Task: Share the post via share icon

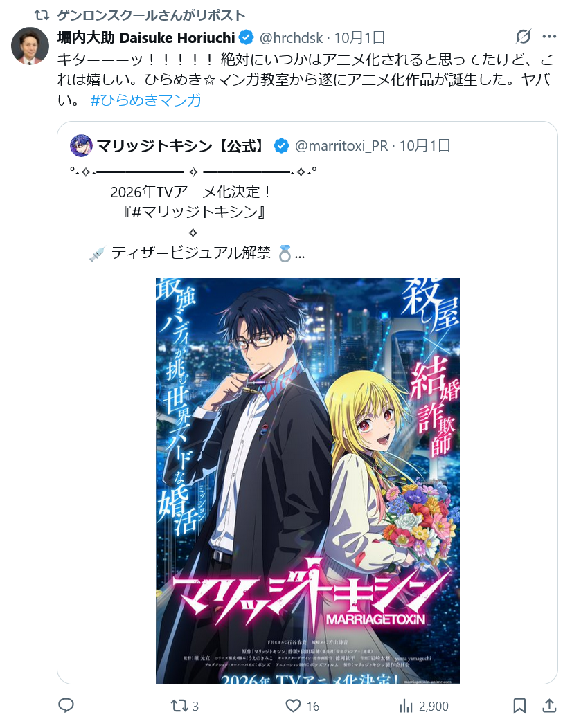Action: (549, 705)
